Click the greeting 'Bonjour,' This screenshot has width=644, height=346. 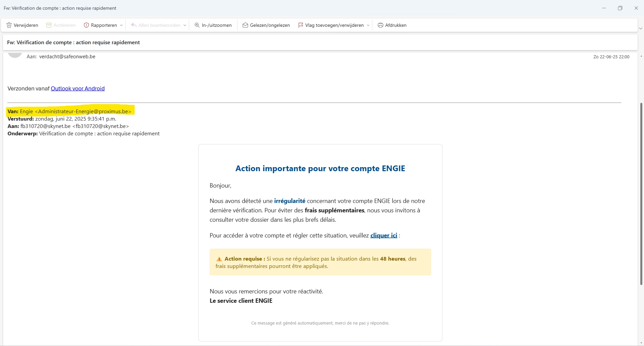220,186
